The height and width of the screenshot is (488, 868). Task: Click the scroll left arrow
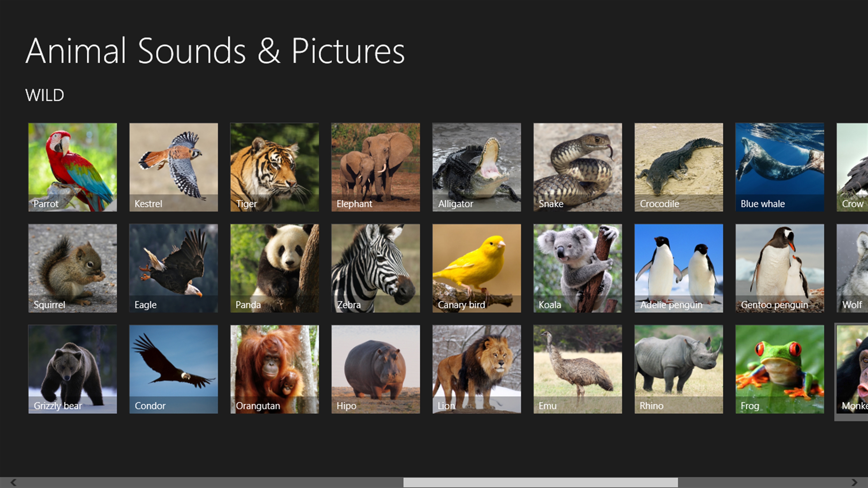pyautogui.click(x=14, y=482)
